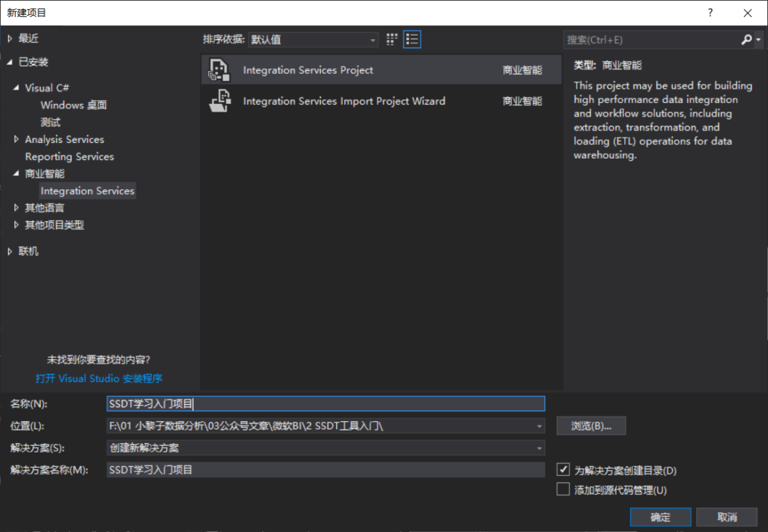Select the 其他语言 category label

pos(45,208)
